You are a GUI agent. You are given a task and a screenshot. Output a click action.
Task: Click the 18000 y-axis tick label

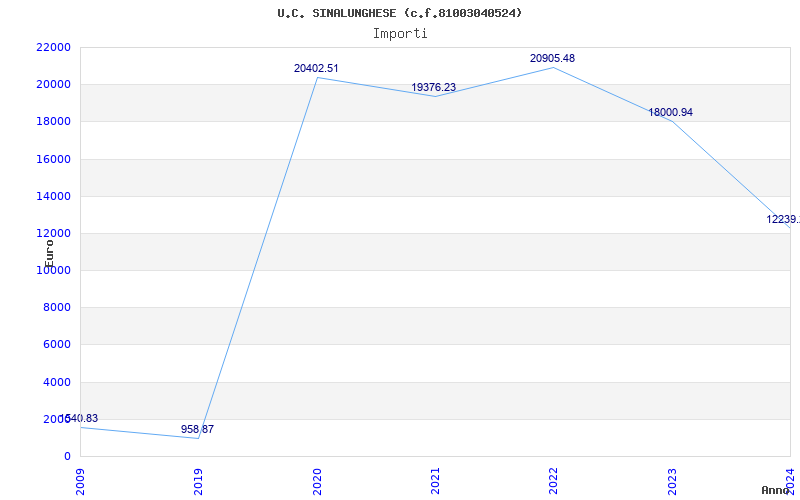pyautogui.click(x=53, y=122)
